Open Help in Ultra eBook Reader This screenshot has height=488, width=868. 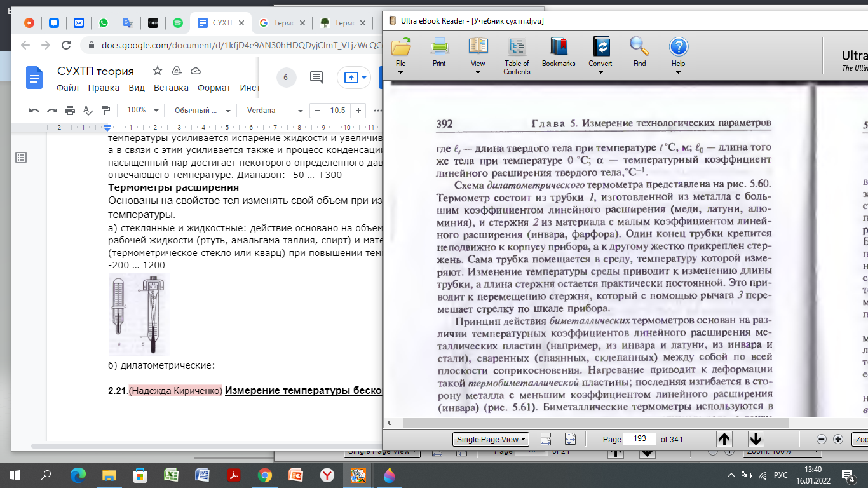click(x=679, y=47)
